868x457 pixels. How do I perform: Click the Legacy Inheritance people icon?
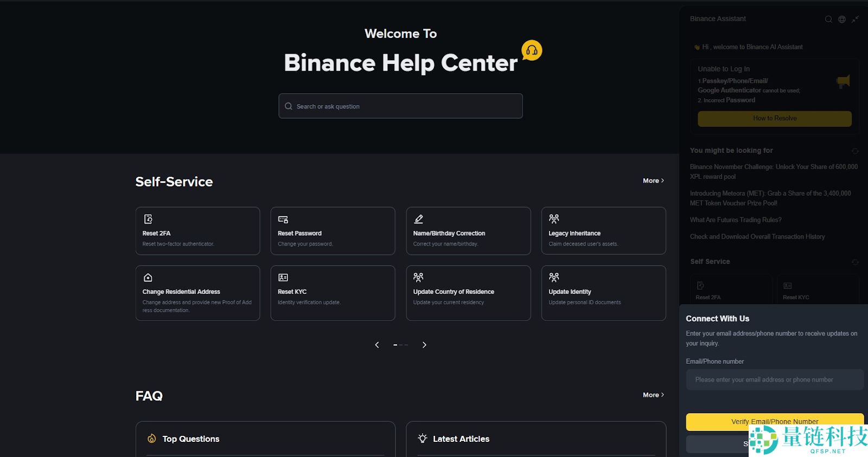click(553, 219)
